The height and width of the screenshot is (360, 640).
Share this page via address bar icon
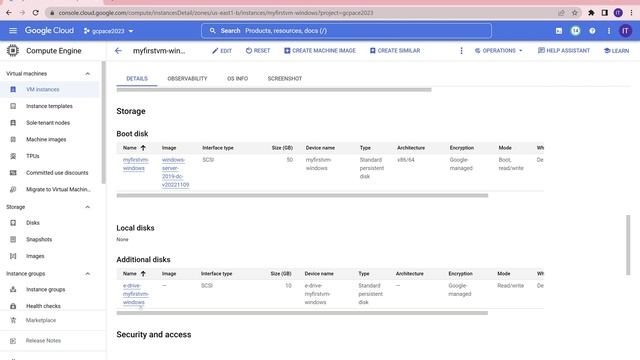(x=561, y=13)
